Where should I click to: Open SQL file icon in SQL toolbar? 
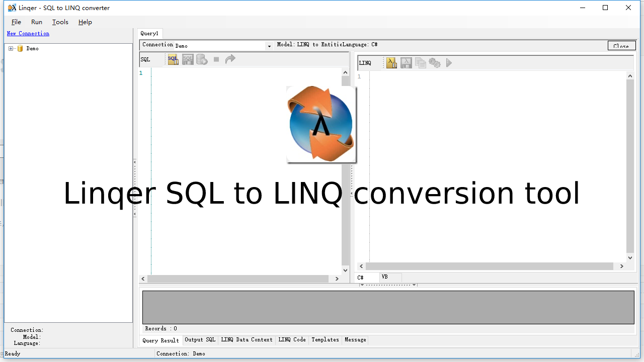(173, 59)
